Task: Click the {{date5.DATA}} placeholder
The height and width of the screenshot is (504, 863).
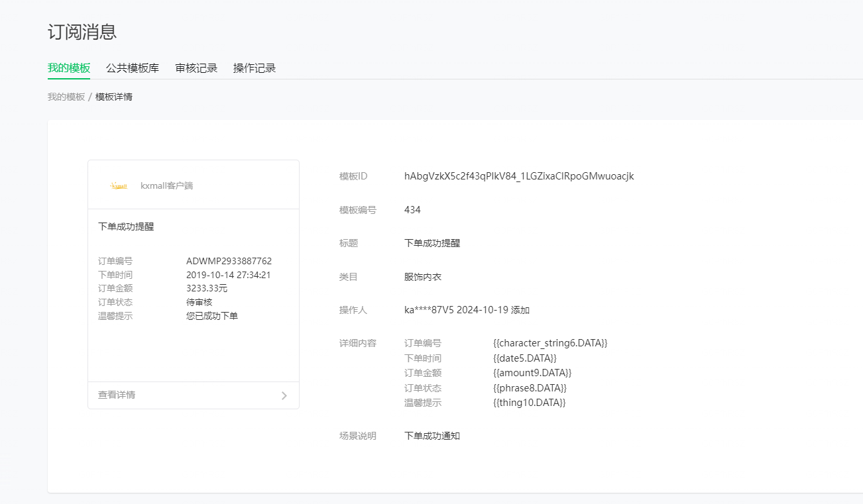Action: (x=525, y=358)
